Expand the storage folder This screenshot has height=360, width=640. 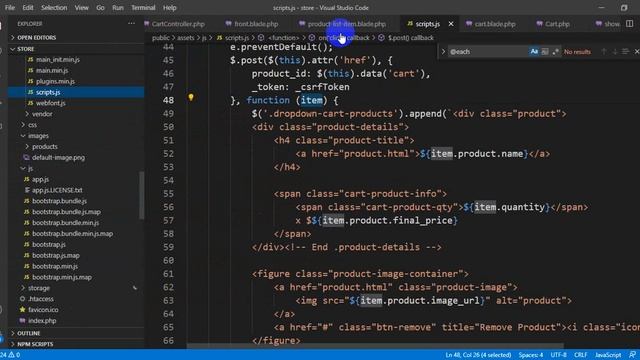click(x=39, y=288)
